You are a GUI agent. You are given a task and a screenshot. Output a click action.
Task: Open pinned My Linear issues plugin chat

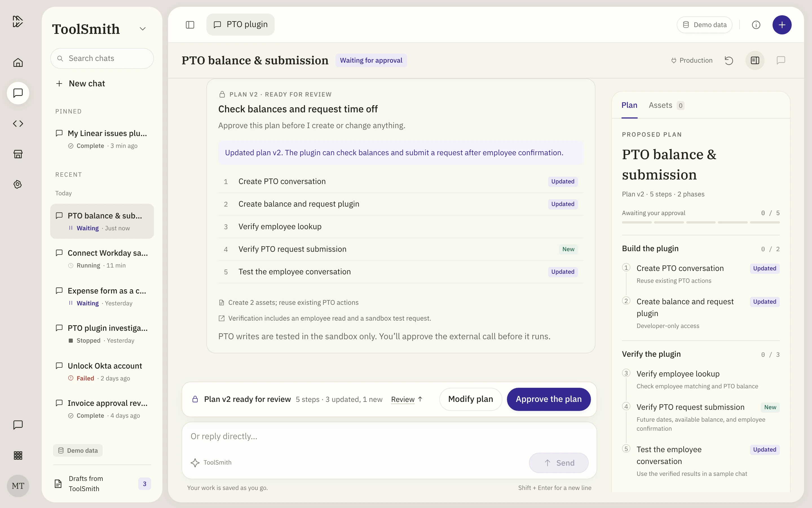[x=102, y=139]
